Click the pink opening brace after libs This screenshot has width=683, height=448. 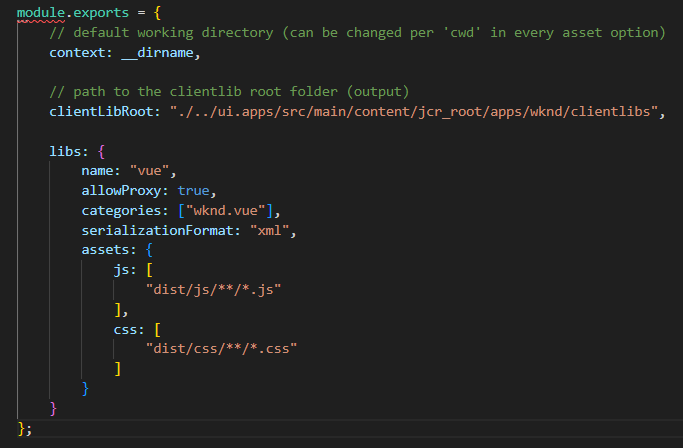pos(101,152)
